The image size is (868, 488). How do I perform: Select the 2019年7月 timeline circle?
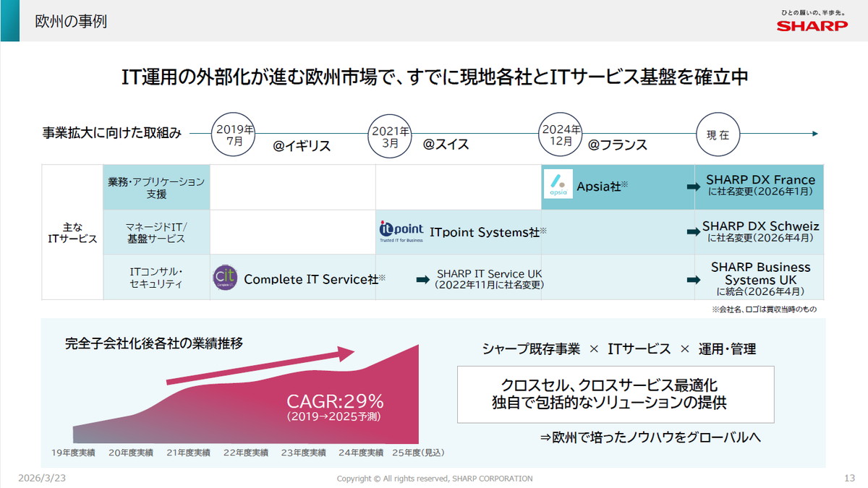point(234,135)
